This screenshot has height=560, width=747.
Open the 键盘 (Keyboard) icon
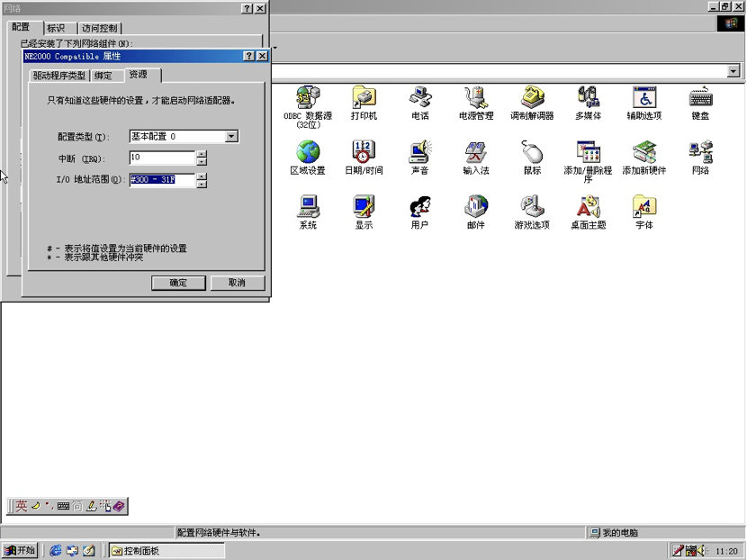699,99
